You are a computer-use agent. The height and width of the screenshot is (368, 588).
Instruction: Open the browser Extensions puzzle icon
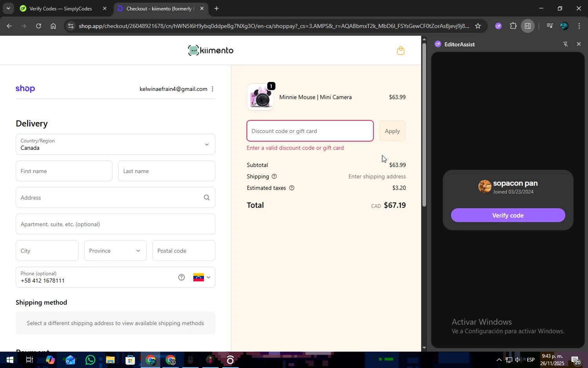(x=513, y=26)
